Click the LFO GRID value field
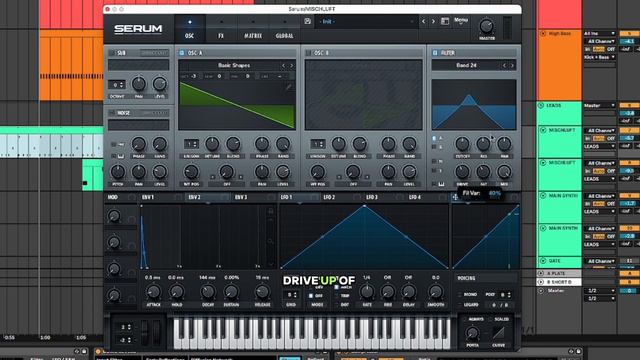Viewport: 640px width, 360px height. pos(291,295)
